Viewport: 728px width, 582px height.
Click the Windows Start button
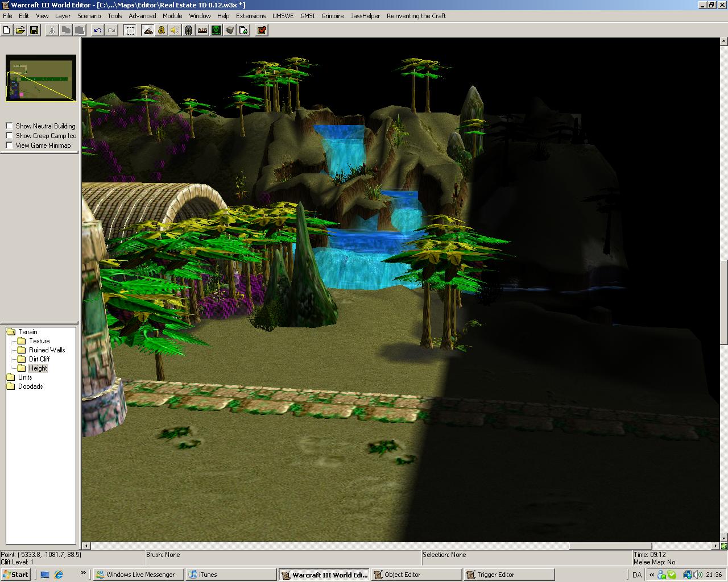[x=15, y=575]
